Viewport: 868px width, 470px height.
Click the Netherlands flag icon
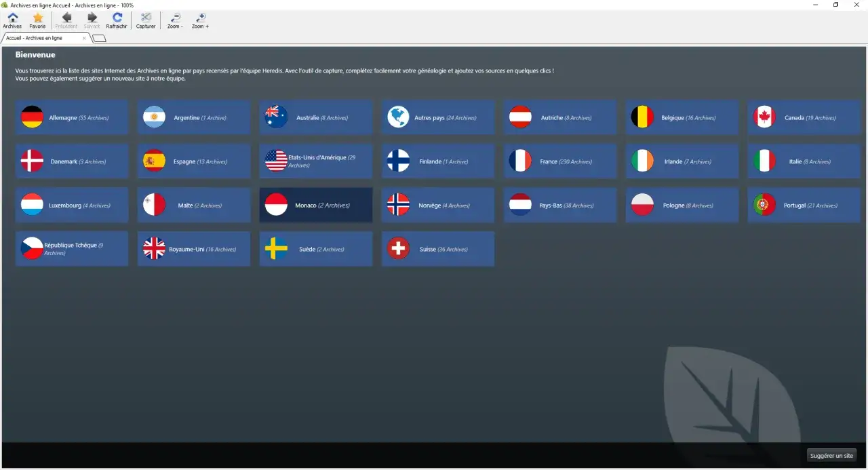pyautogui.click(x=520, y=205)
